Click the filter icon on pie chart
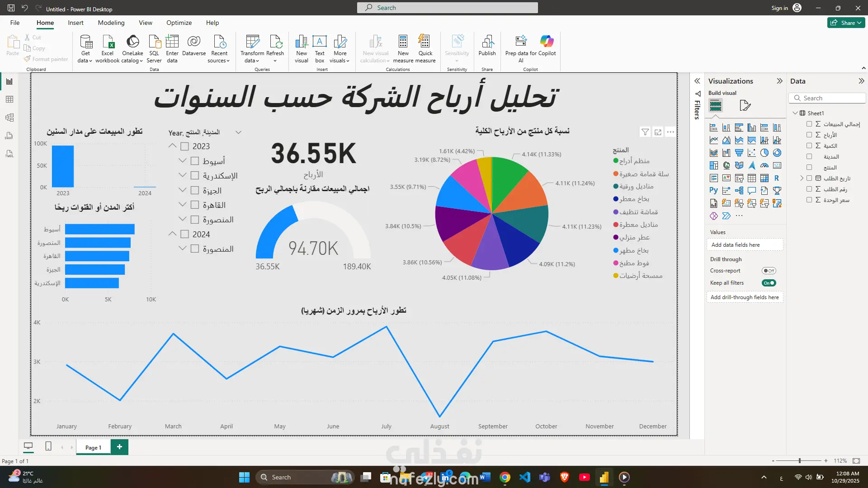This screenshot has height=488, width=868. (x=645, y=132)
